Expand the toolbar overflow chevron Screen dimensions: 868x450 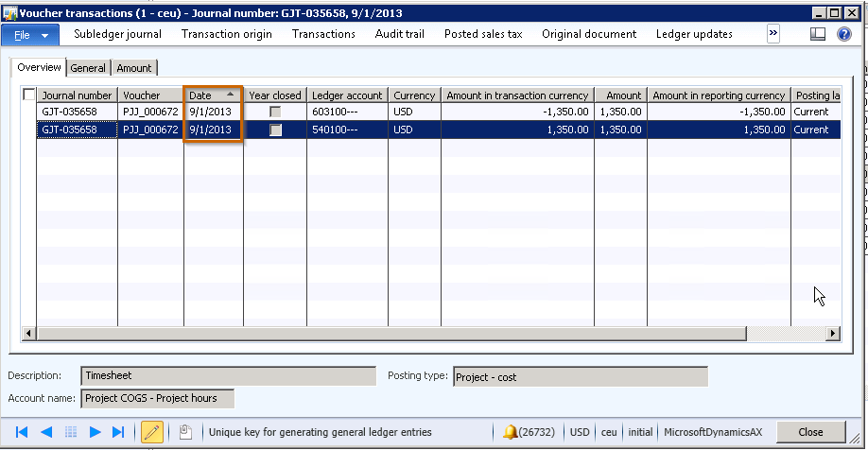pyautogui.click(x=773, y=33)
